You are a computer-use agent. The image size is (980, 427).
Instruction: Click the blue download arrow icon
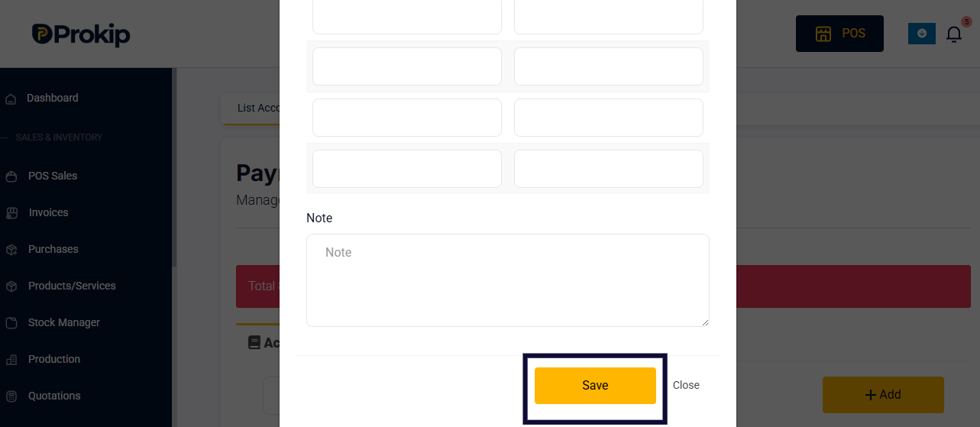pos(922,34)
